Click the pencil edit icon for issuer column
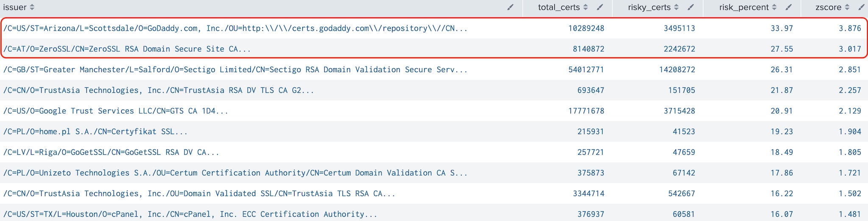This screenshot has height=221, width=868. point(510,7)
